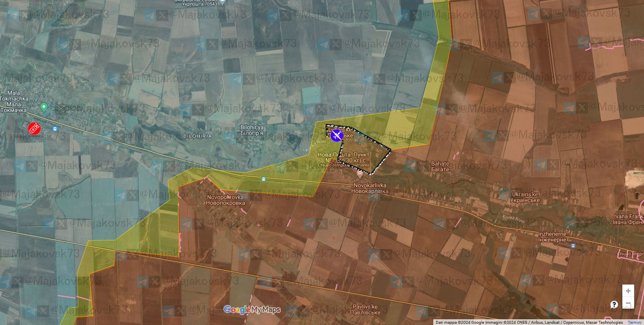Click the Novokarlivka place label

[370, 188]
